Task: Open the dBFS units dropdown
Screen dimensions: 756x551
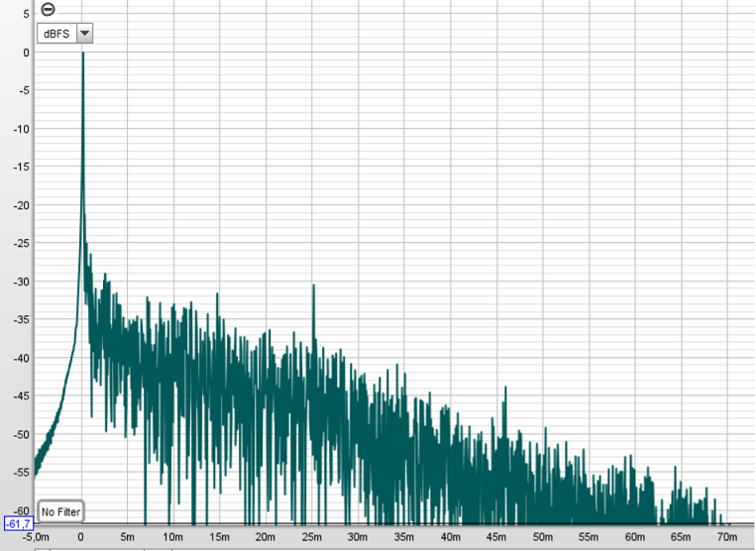Action: pos(84,34)
